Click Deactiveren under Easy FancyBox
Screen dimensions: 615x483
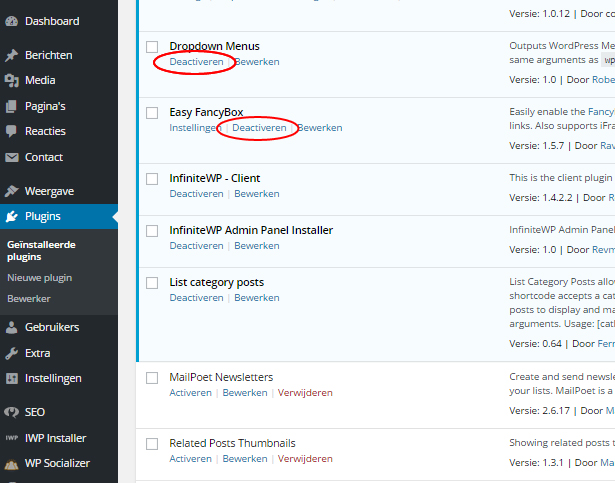pyautogui.click(x=259, y=128)
